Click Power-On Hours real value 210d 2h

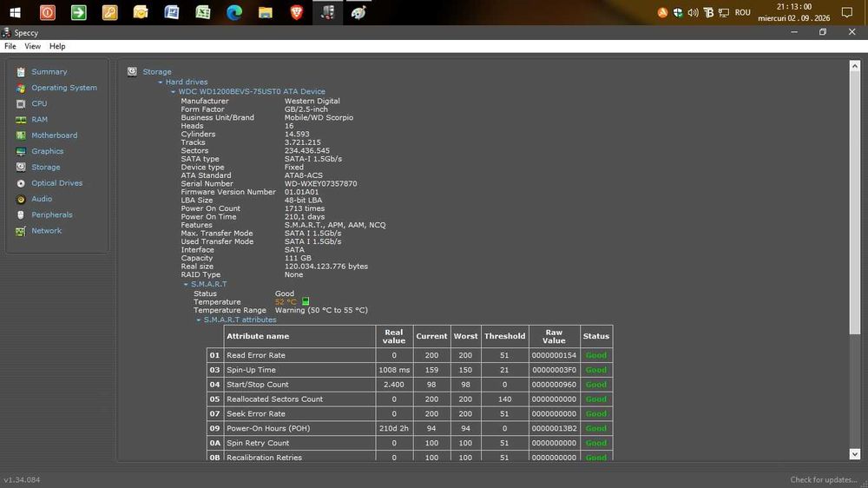click(394, 428)
